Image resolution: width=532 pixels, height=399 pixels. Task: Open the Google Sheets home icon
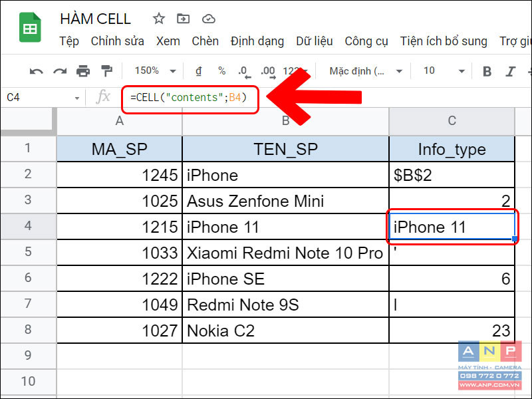click(x=30, y=27)
